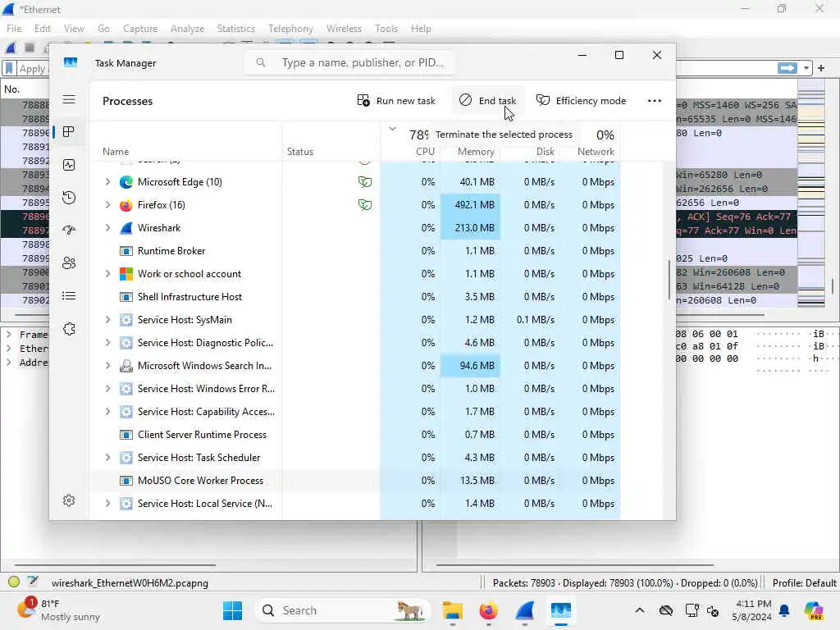Open Windows Start menu
Screen dimensions: 840x630
click(232, 610)
